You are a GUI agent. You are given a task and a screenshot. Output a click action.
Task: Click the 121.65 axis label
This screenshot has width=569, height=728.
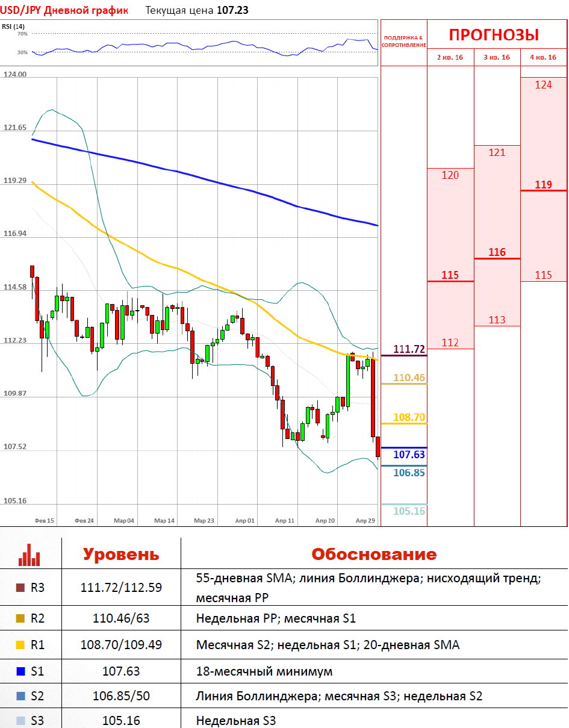[15, 127]
